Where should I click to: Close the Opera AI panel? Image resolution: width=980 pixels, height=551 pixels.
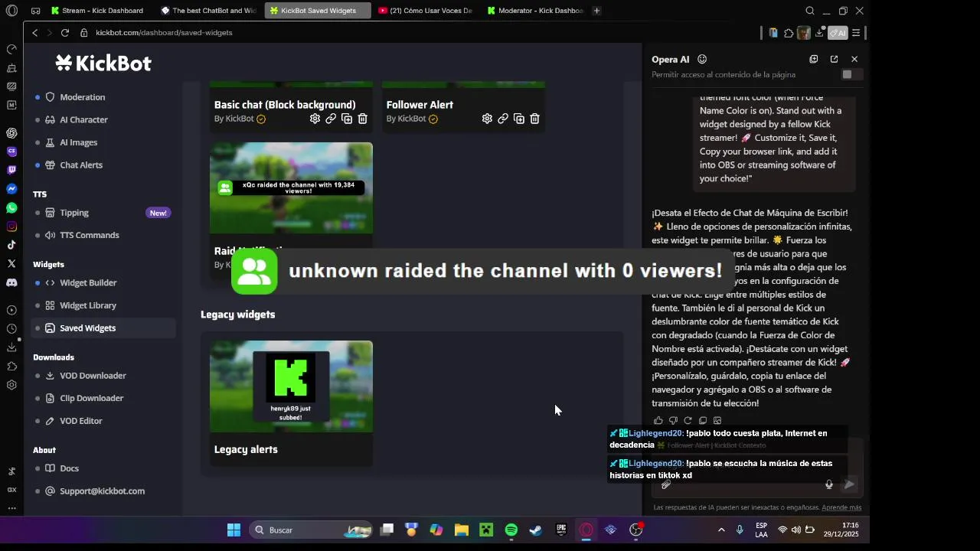click(x=854, y=59)
